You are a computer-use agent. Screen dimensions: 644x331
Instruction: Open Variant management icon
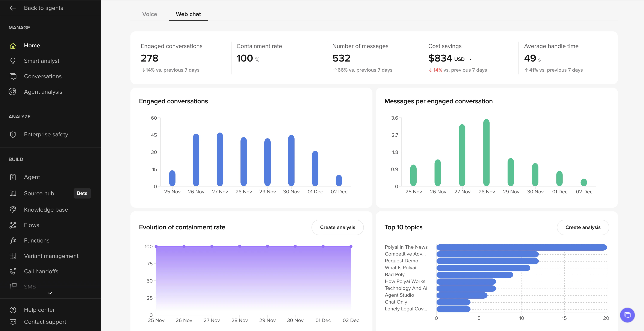[x=13, y=256]
